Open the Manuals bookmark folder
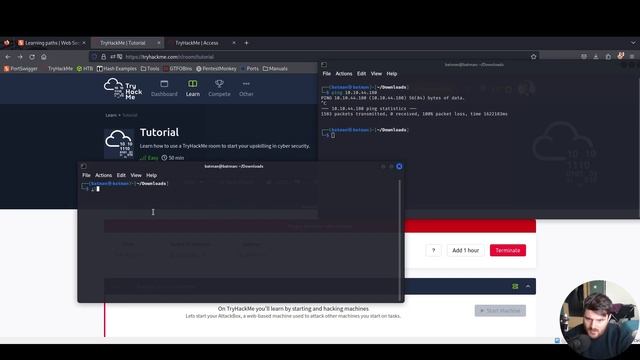Viewport: 640px width, 360px height. point(275,69)
